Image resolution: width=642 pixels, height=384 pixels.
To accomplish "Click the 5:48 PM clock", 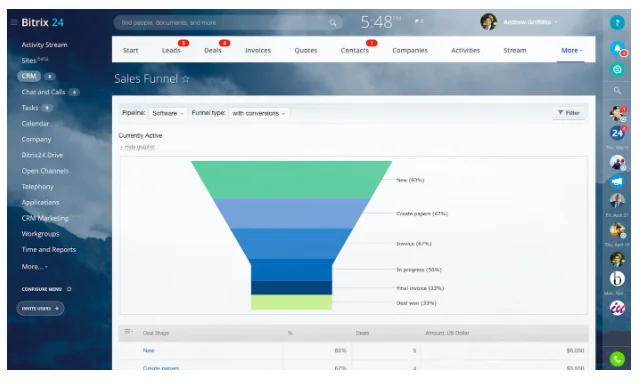I will coord(380,22).
